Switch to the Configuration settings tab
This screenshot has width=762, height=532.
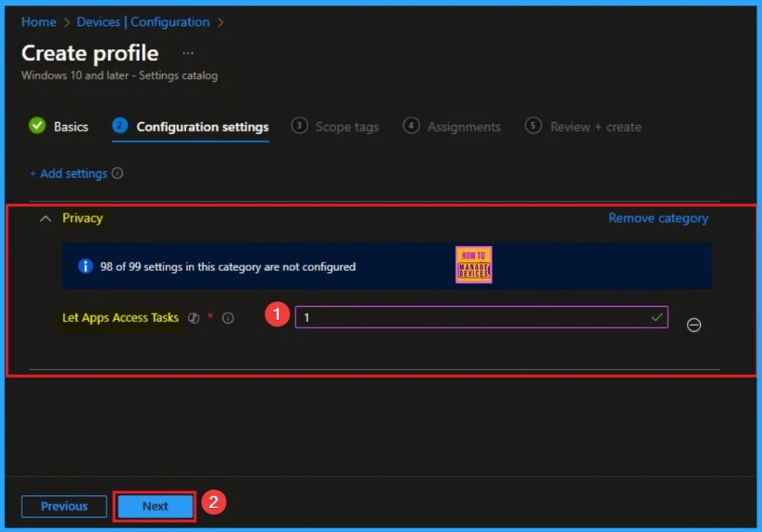(202, 127)
